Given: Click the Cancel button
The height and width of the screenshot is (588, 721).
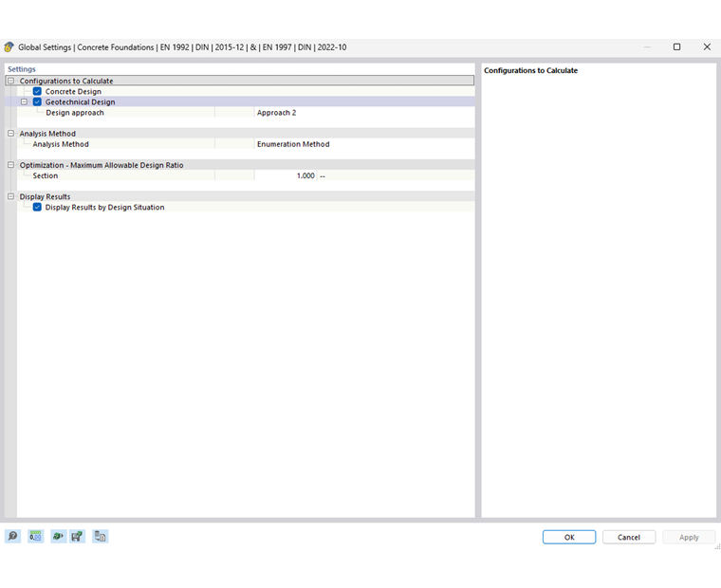Looking at the screenshot, I should coord(629,537).
